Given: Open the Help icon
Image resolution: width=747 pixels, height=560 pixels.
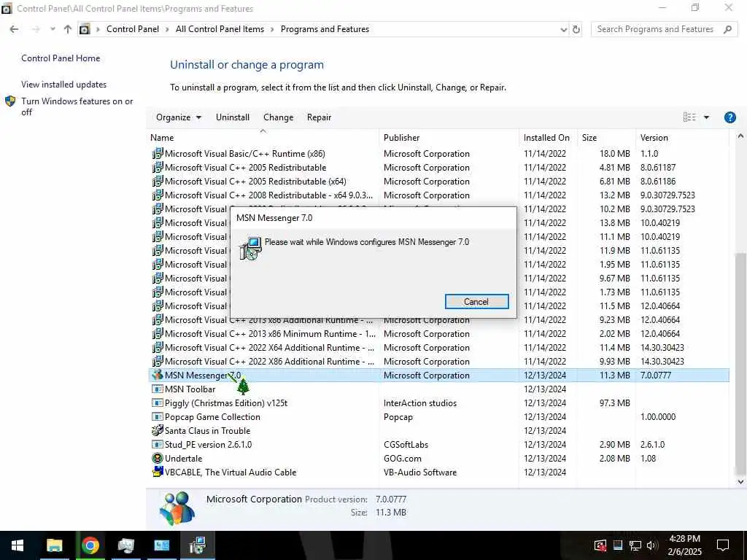Looking at the screenshot, I should 729,117.
